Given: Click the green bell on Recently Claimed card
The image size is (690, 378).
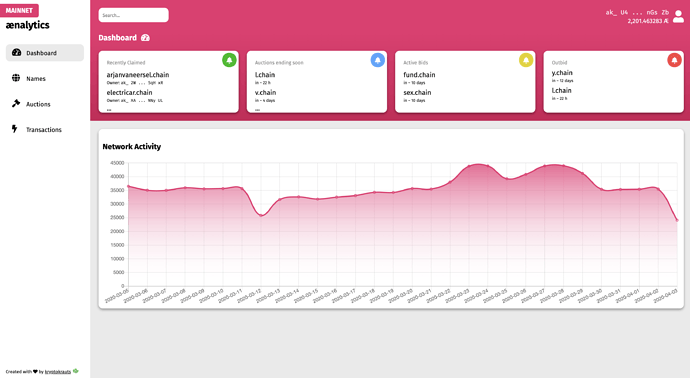Looking at the screenshot, I should (229, 60).
